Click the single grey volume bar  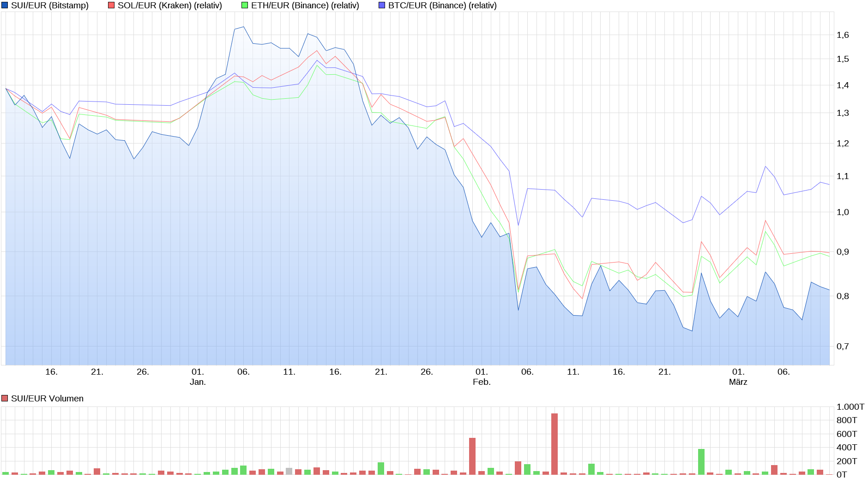coord(289,471)
